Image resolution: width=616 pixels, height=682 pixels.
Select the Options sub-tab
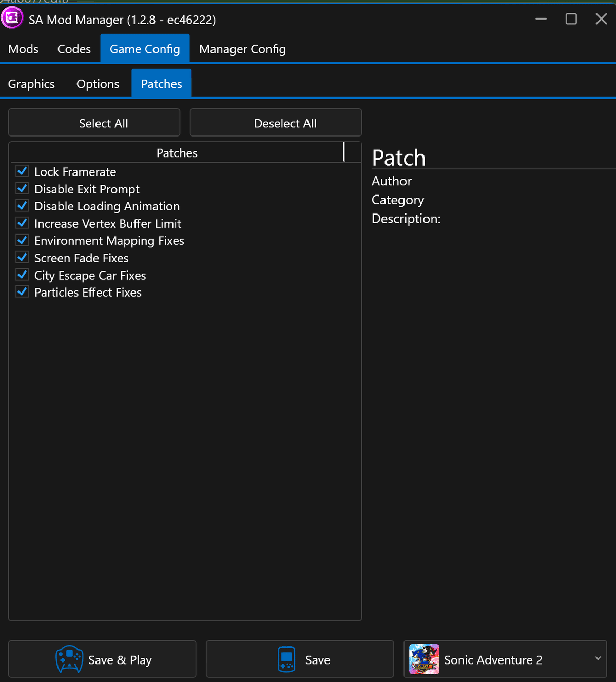(97, 83)
